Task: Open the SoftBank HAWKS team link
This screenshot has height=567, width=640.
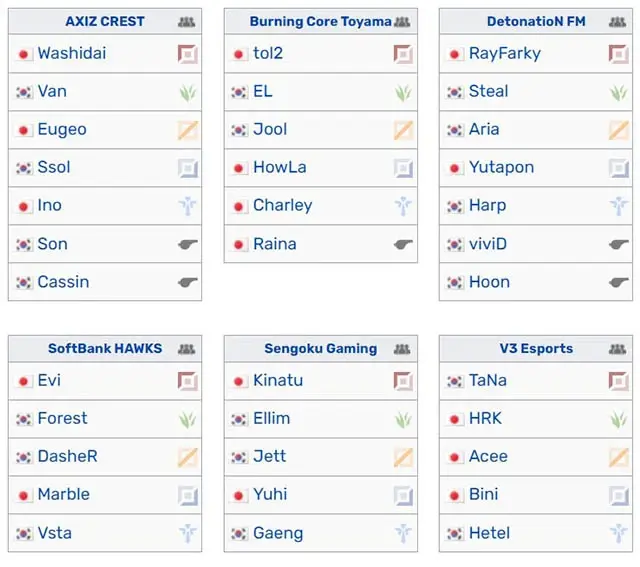Action: click(x=105, y=348)
